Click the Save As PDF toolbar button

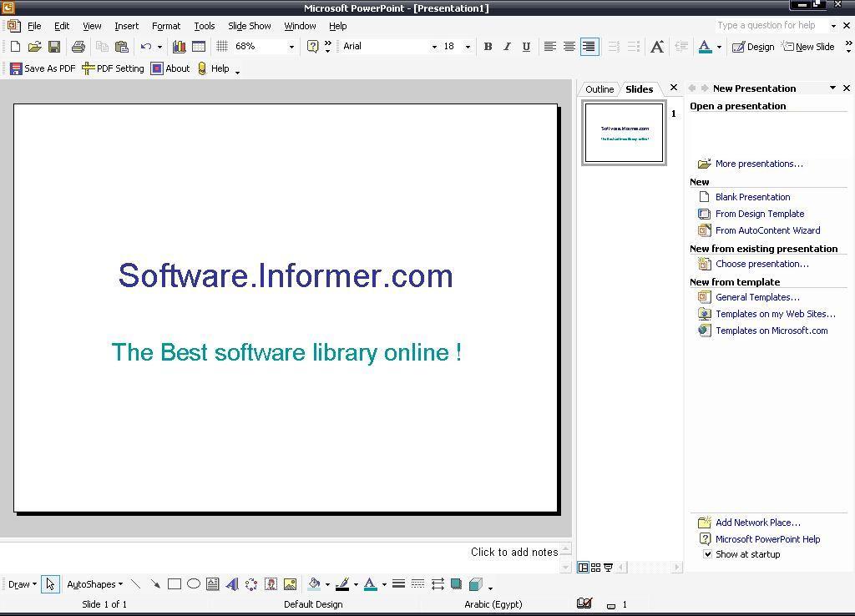(x=43, y=68)
